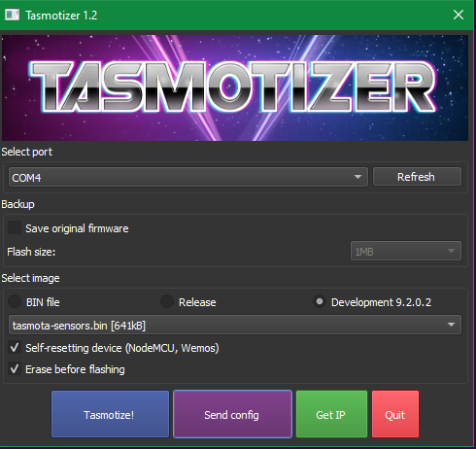Close the Tasmotizer window
Image resolution: width=476 pixels, height=449 pixels.
[x=459, y=15]
